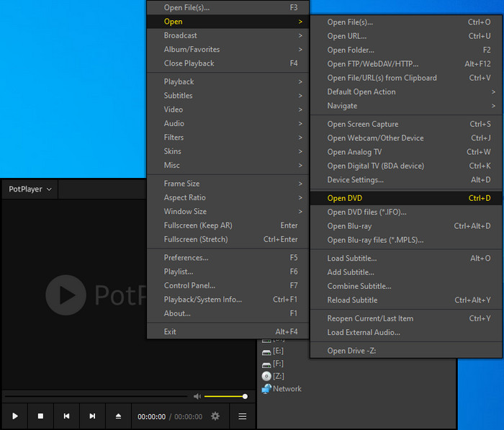
Task: Choose Open DVD files (*.IFO)...
Action: (x=406, y=212)
